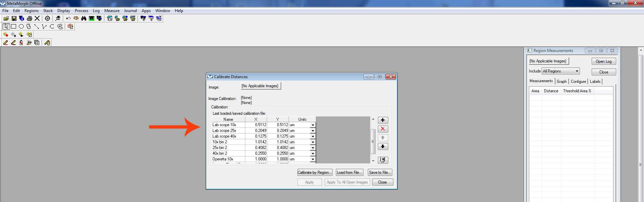Click the Print icon in toolbar
The width and height of the screenshot is (644, 202).
(x=30, y=18)
